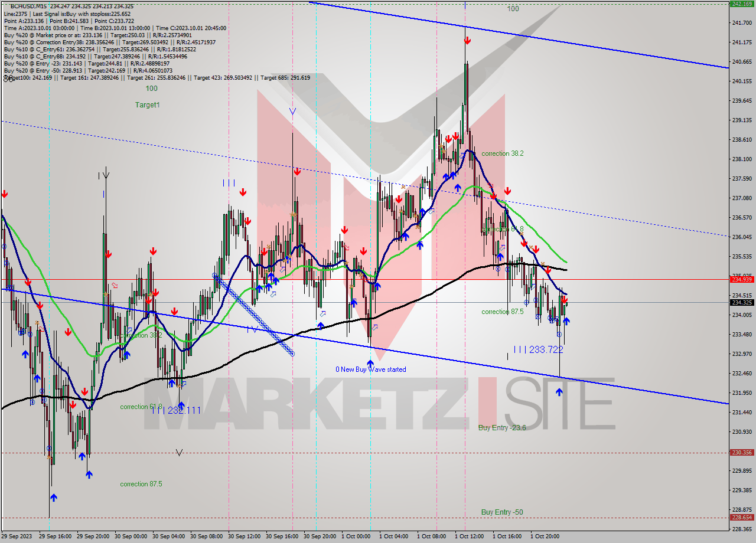
Task: Click '30 Sep 12:00' on the time axis
Action: [x=244, y=537]
